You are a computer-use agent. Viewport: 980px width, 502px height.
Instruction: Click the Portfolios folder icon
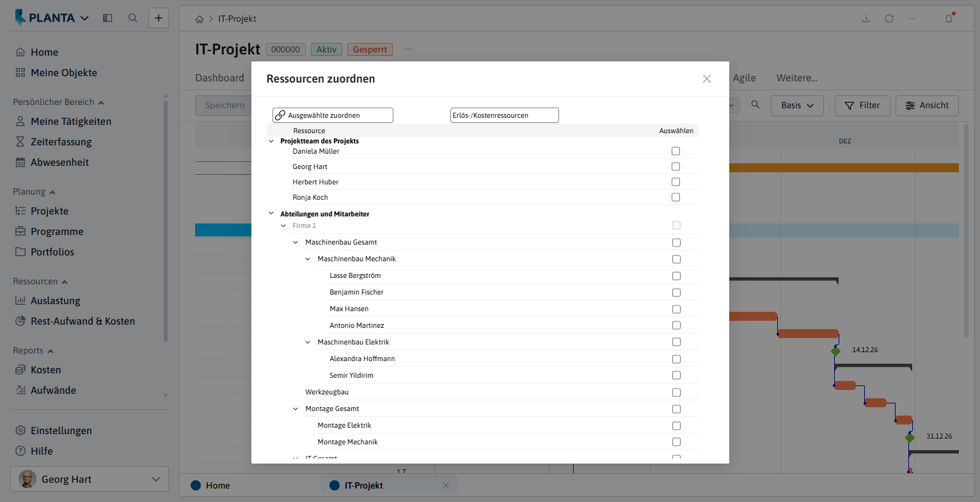click(20, 252)
